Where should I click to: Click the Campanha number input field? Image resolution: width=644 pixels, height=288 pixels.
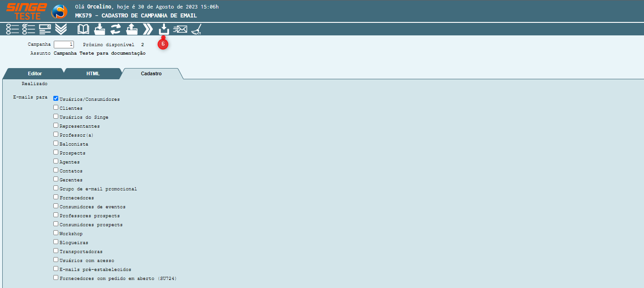(x=64, y=45)
